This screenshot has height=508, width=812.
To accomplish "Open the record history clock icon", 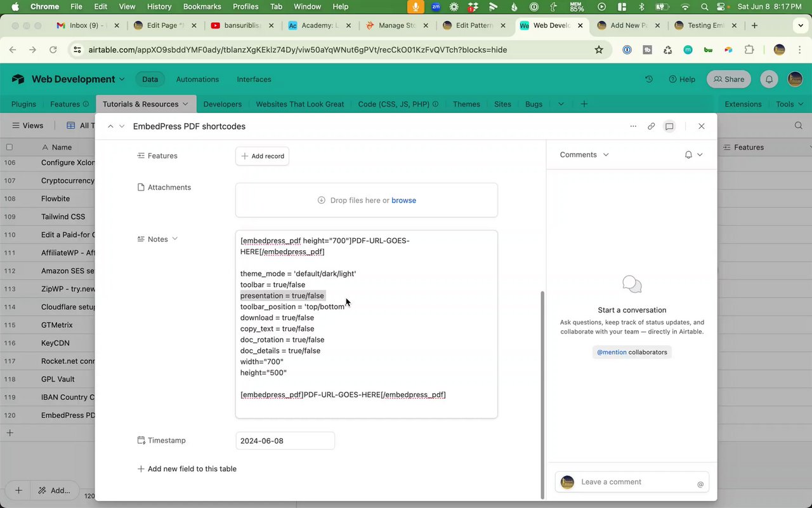I will 648,79.
